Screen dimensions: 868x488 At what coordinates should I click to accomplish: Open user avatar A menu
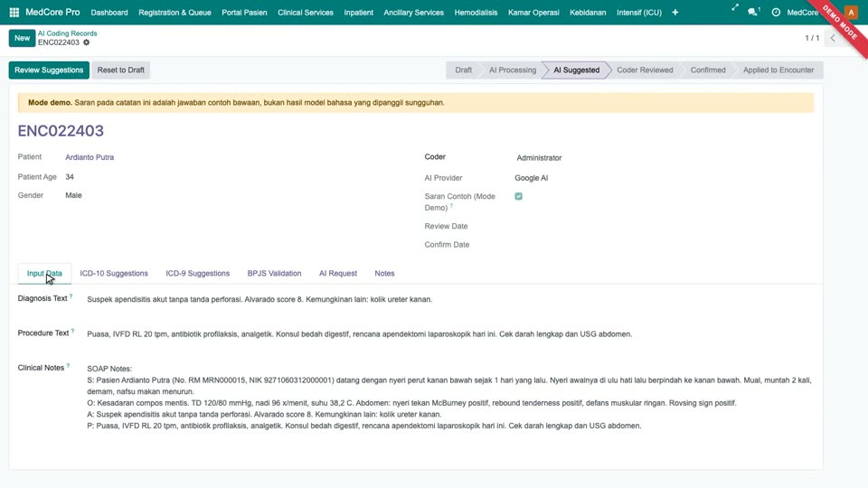click(x=851, y=12)
